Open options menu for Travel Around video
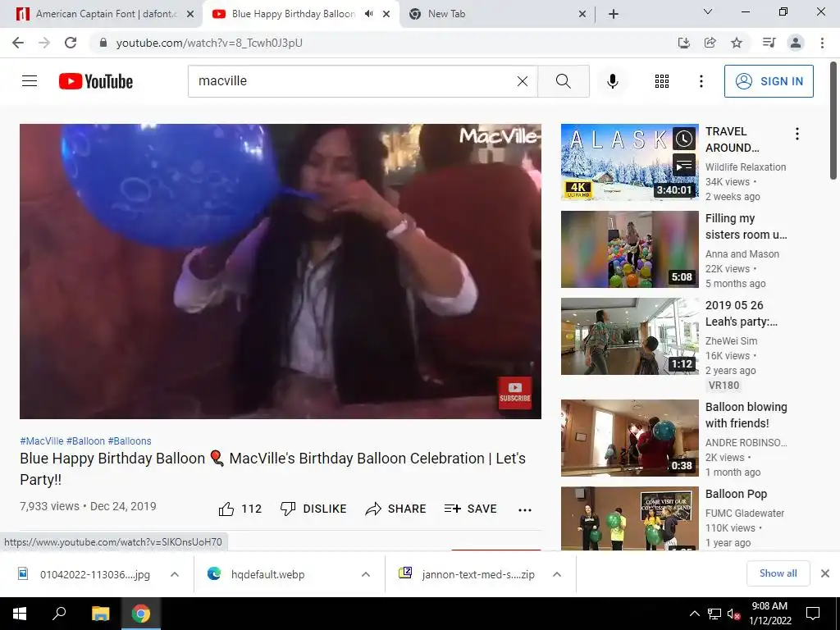840x630 pixels. (x=797, y=134)
